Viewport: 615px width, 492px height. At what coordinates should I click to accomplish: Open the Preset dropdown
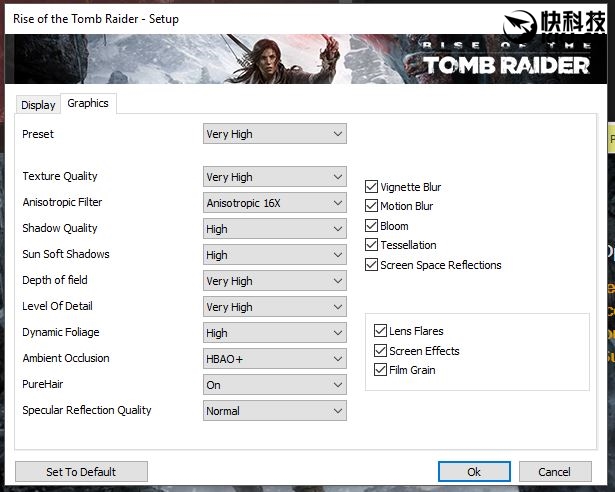coord(275,134)
